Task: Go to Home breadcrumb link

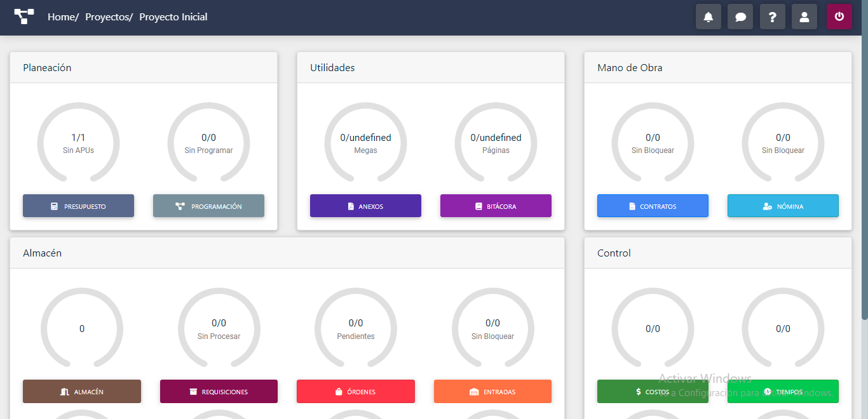Action: (61, 17)
